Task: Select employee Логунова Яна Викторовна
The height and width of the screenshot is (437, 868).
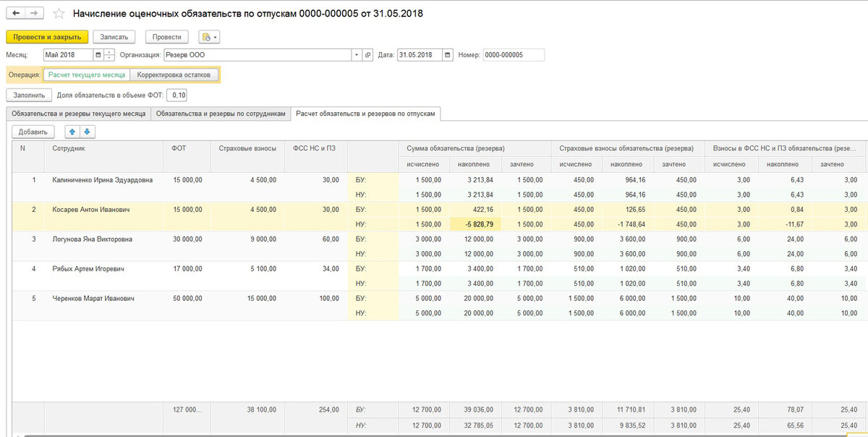Action: click(92, 239)
